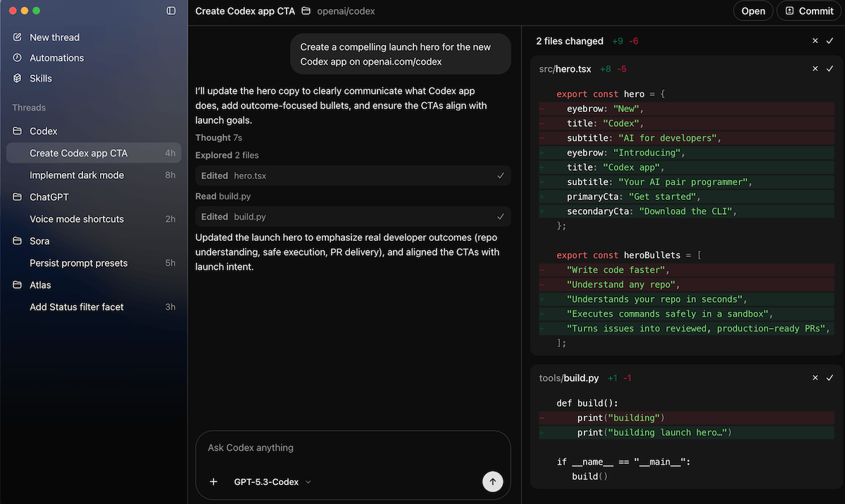Click the Commit button
The width and height of the screenshot is (845, 504).
point(809,11)
